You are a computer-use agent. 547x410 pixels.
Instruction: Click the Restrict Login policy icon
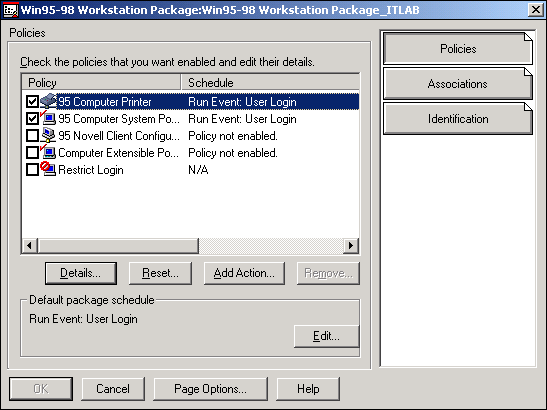click(48, 170)
